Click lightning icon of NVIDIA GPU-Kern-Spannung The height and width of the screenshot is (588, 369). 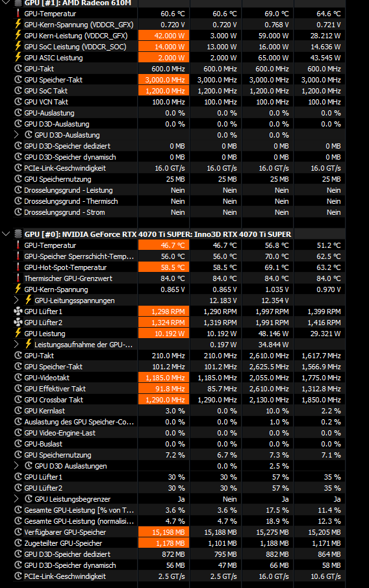point(18,289)
